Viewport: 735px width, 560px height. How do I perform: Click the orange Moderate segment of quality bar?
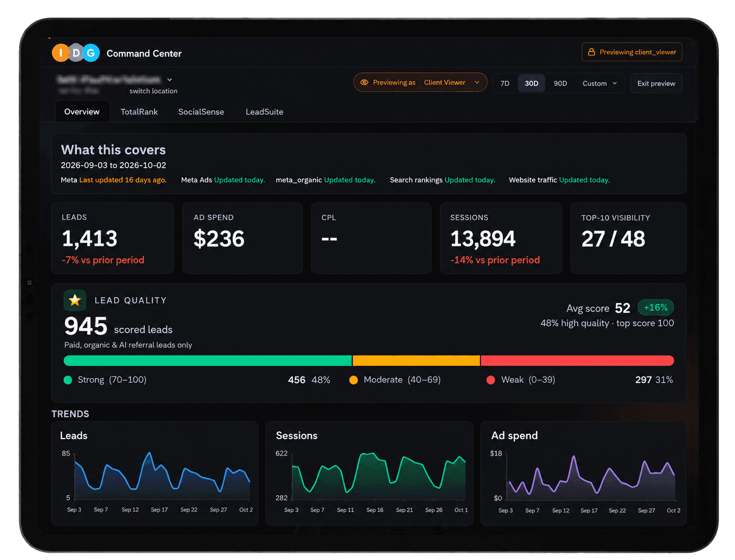click(416, 361)
